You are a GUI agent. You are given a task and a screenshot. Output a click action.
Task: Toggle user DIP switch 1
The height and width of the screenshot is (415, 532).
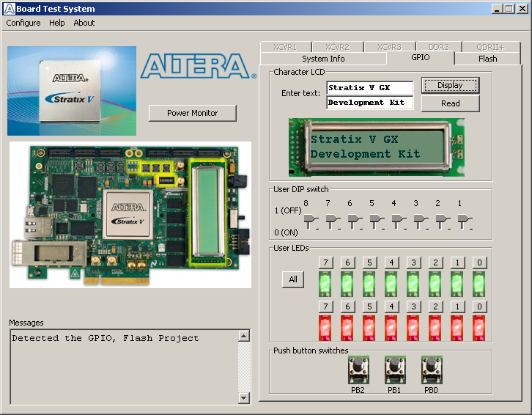pyautogui.click(x=465, y=221)
